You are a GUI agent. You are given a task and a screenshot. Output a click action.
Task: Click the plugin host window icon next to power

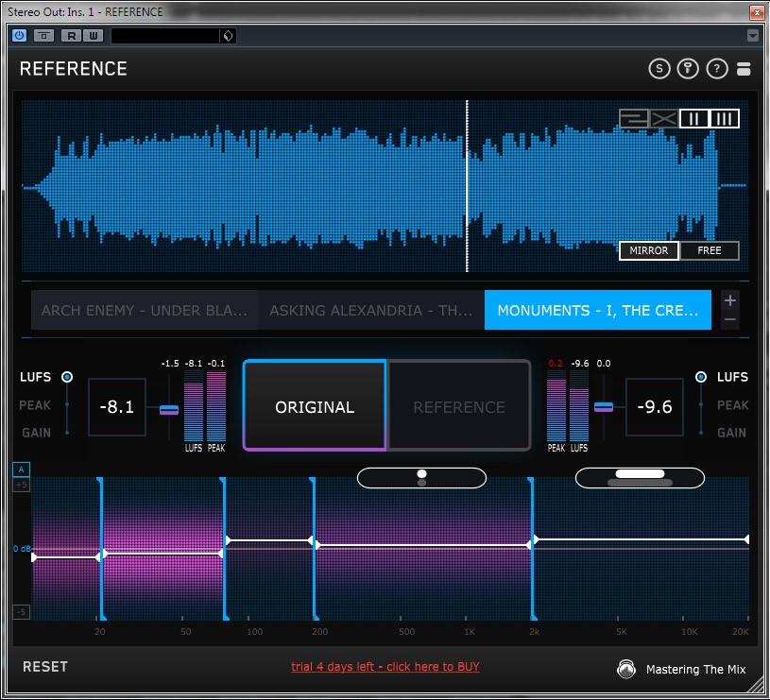pos(43,35)
